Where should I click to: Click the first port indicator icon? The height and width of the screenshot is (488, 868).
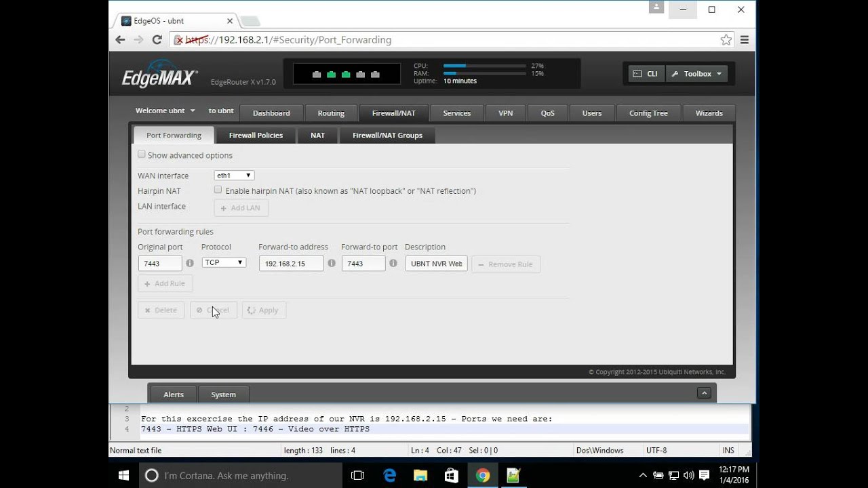click(317, 75)
